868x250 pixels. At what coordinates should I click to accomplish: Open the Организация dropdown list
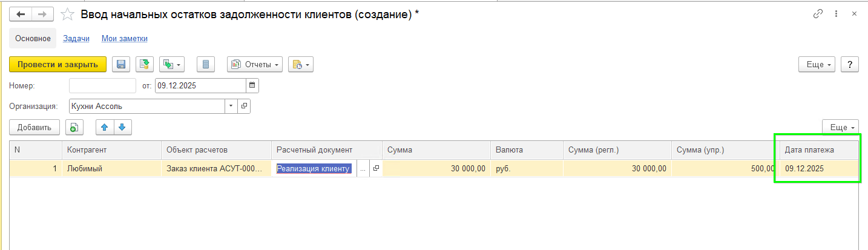click(231, 106)
